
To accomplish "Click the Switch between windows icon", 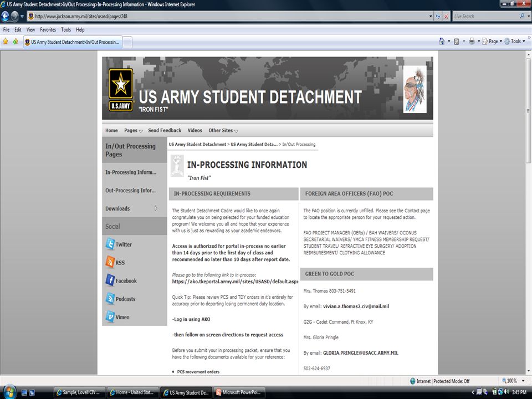I will 32,392.
